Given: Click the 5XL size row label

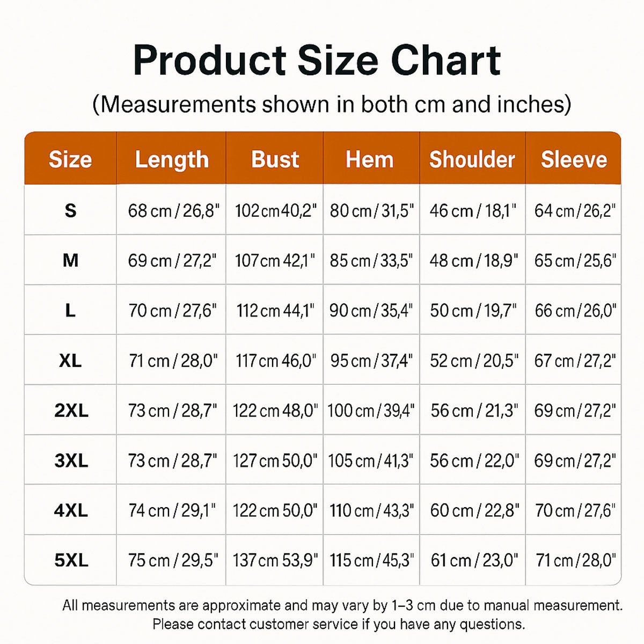Looking at the screenshot, I should (71, 560).
